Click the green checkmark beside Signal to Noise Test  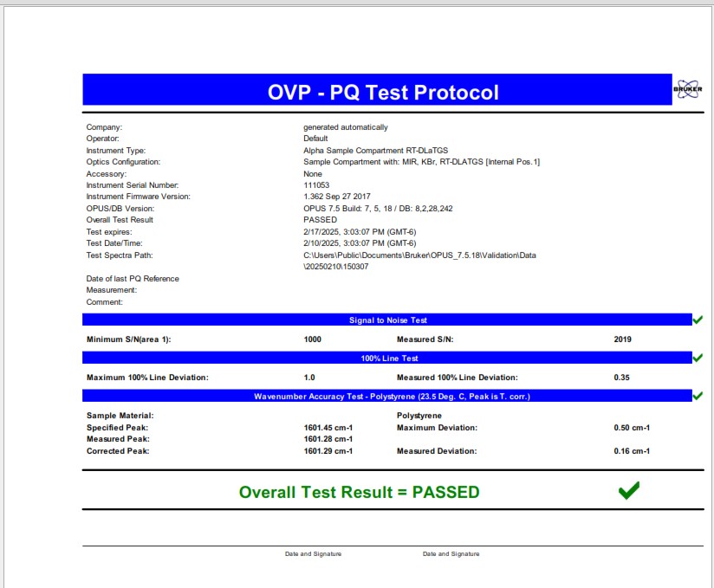(x=698, y=320)
